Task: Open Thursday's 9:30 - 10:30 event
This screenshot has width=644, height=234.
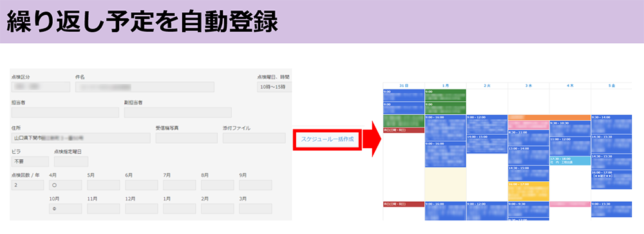Action: 570,128
